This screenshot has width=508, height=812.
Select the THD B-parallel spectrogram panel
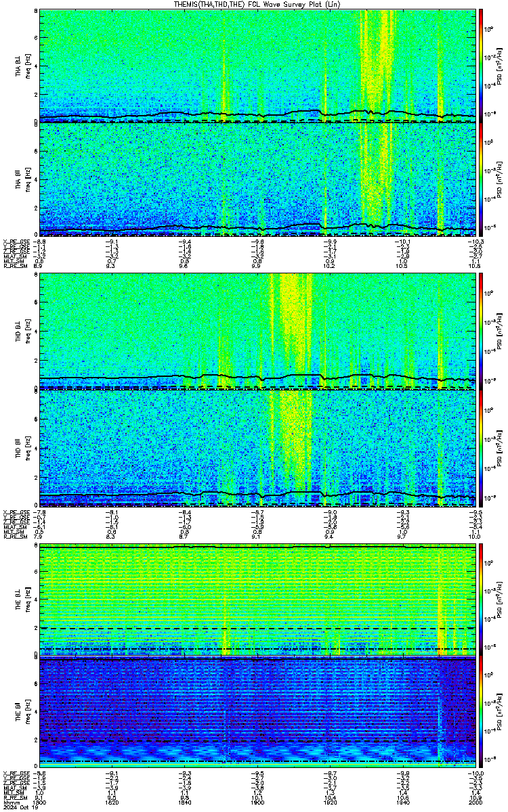tap(257, 447)
